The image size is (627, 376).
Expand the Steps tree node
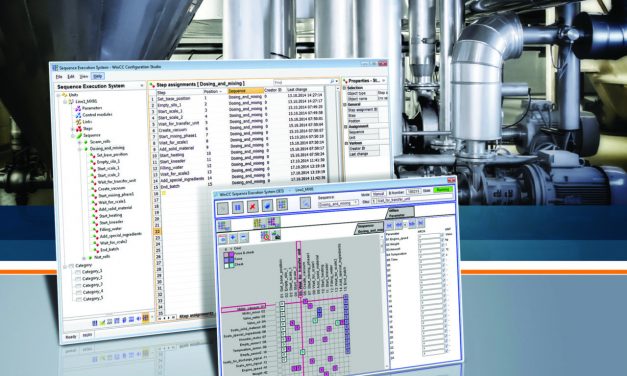point(72,129)
